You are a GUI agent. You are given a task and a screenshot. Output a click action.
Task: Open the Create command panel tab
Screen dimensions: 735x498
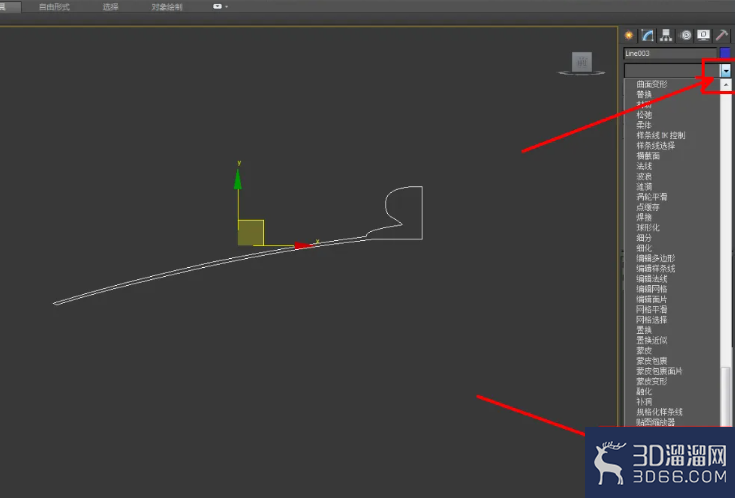(x=629, y=36)
